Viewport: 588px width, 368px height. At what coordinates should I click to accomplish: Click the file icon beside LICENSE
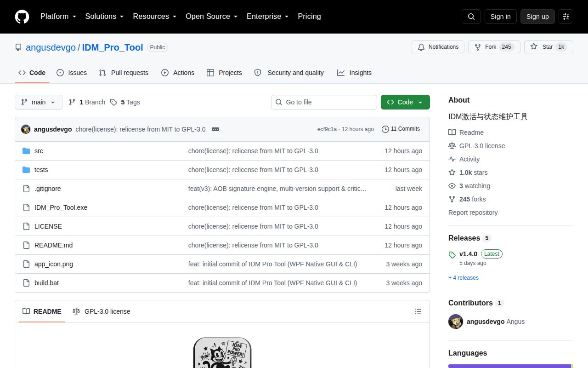26,226
